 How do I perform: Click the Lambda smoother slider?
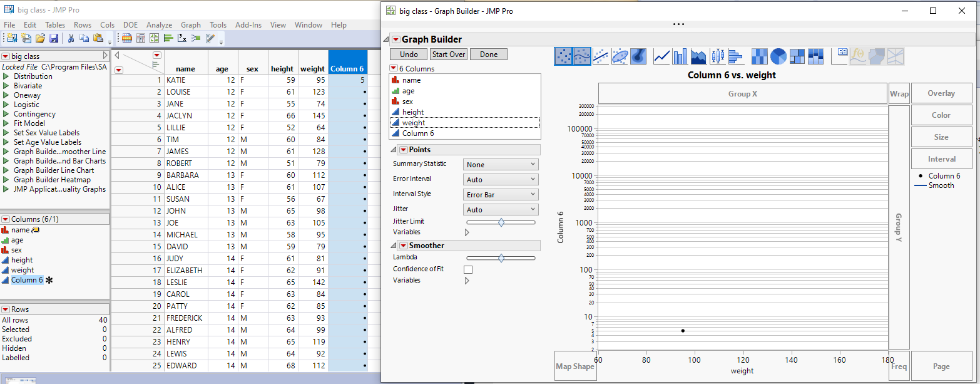[501, 257]
